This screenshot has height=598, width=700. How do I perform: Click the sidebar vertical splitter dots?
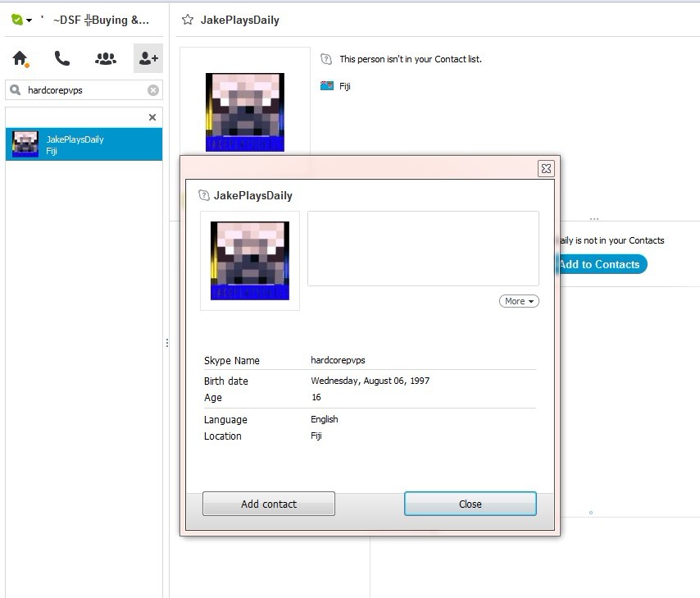click(167, 343)
